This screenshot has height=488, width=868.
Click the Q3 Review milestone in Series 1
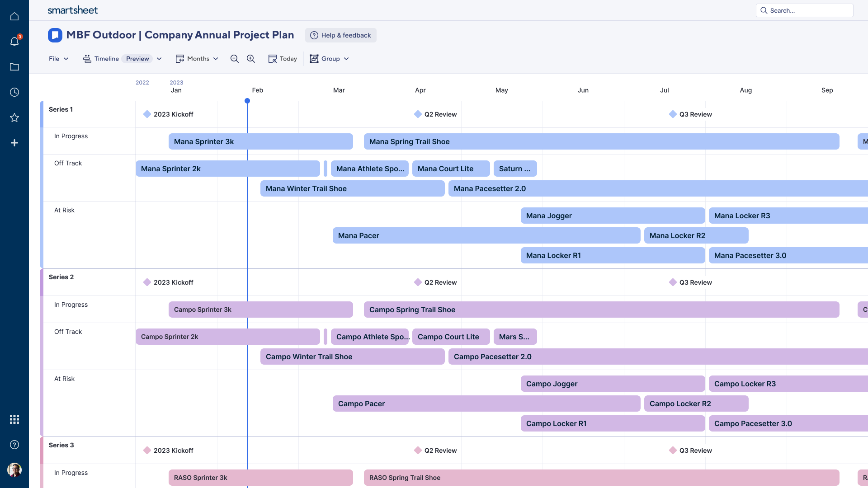click(672, 114)
